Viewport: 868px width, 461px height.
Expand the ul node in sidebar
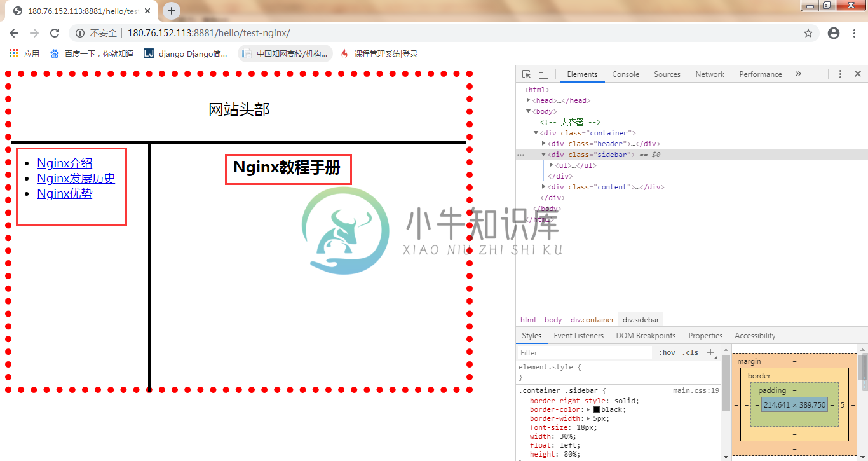(x=552, y=165)
